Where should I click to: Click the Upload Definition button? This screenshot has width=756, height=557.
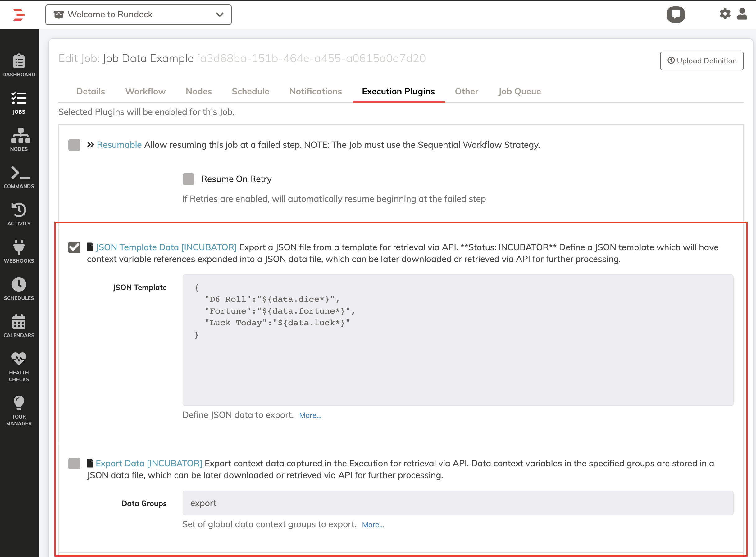click(x=702, y=61)
